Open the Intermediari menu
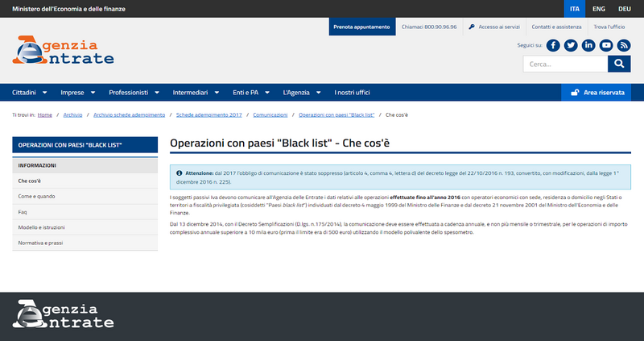The height and width of the screenshot is (341, 644). 190,93
